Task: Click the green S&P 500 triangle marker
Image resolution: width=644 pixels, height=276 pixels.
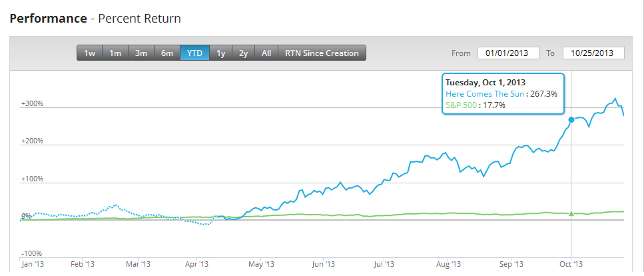Action: pos(571,213)
